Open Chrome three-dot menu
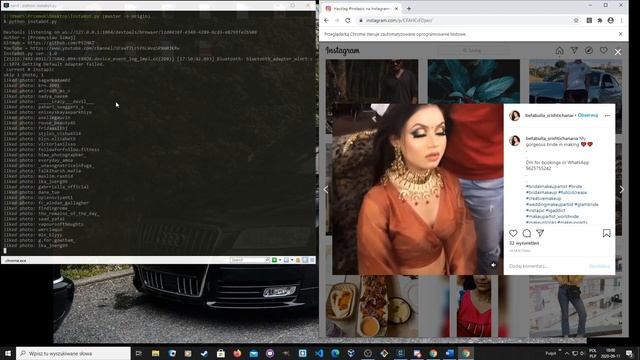640x360 pixels. (x=621, y=20)
